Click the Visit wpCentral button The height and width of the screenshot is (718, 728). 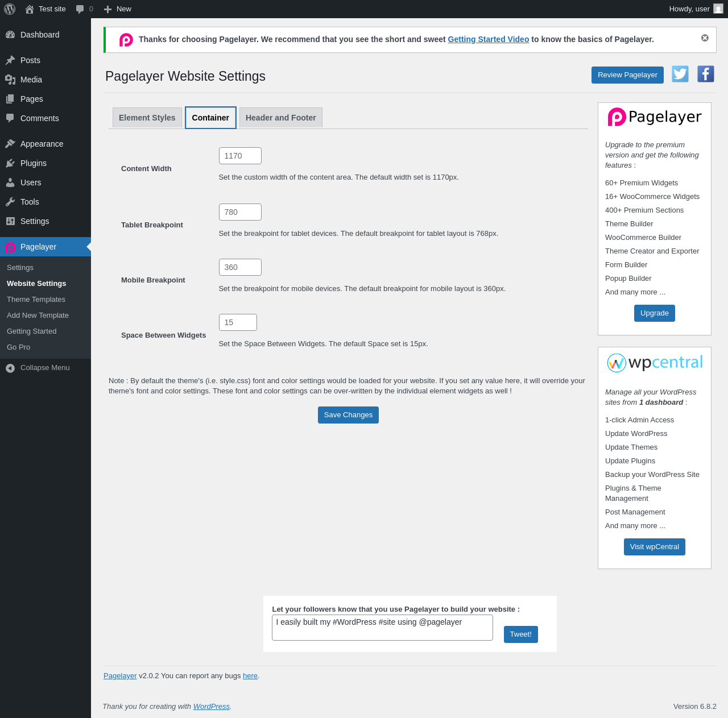655,547
